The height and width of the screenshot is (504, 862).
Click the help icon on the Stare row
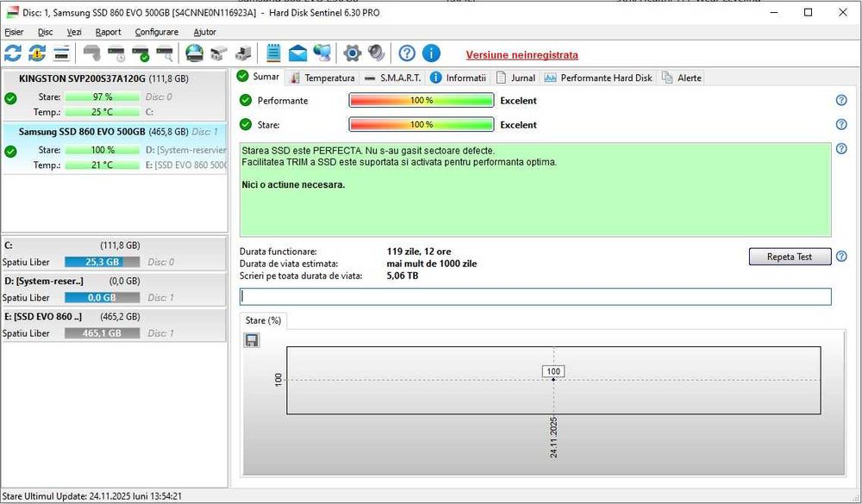point(841,125)
